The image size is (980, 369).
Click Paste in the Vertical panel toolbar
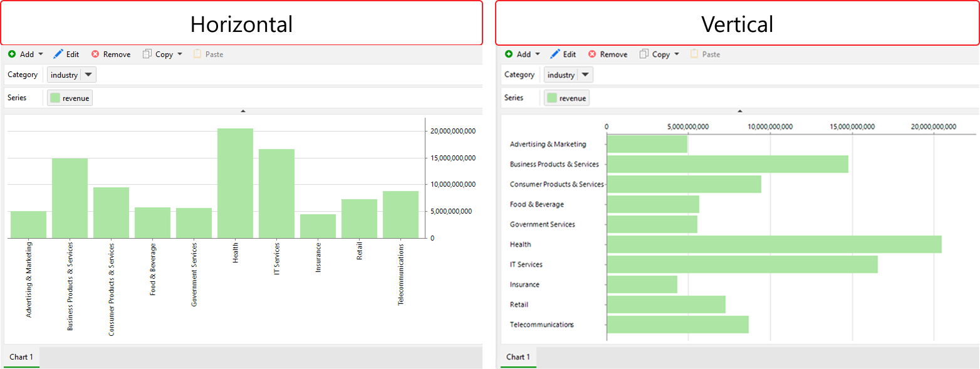(705, 55)
